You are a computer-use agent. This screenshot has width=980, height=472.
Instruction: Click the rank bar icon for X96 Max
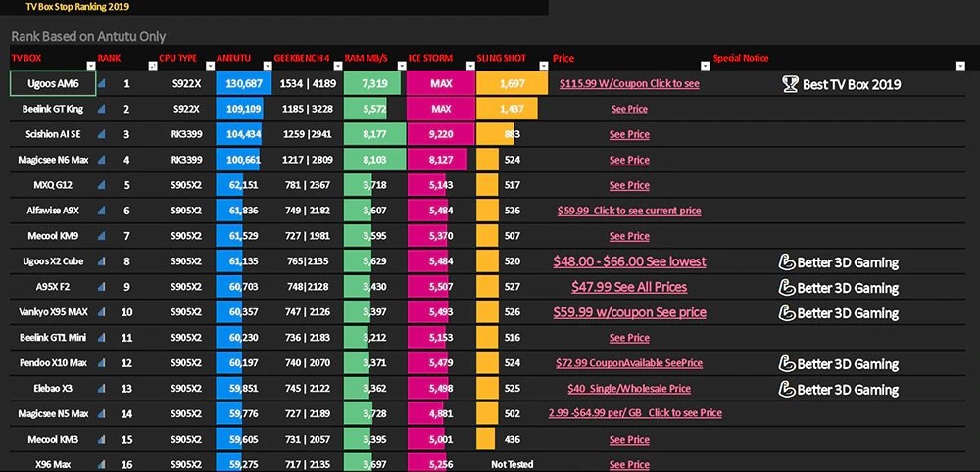point(102,464)
